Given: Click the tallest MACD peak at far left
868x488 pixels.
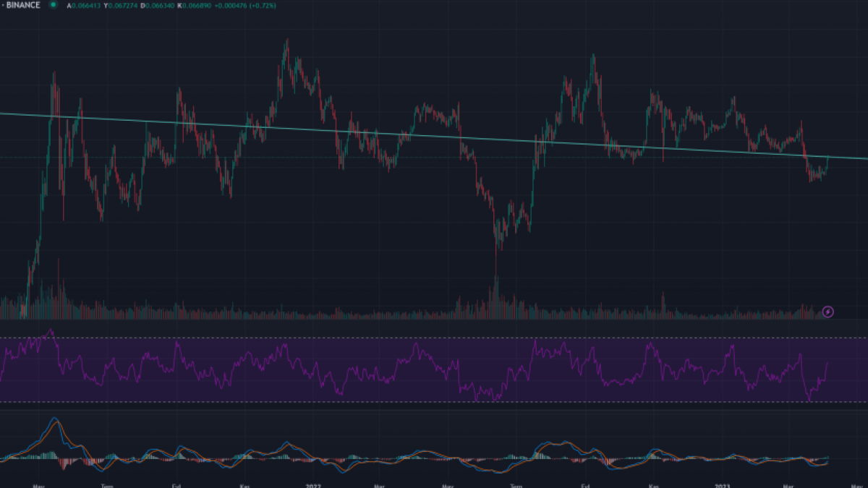Looking at the screenshot, I should click(x=54, y=419).
